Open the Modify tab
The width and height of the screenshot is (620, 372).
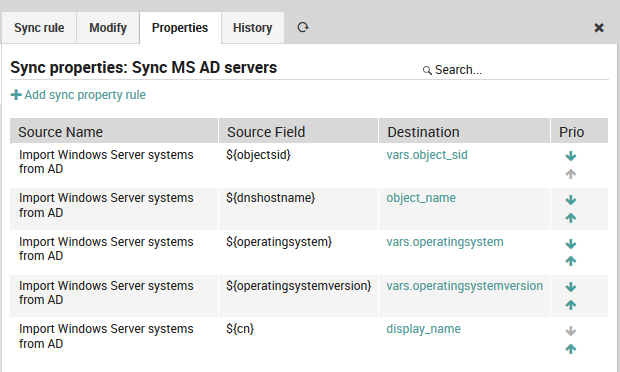pos(108,28)
